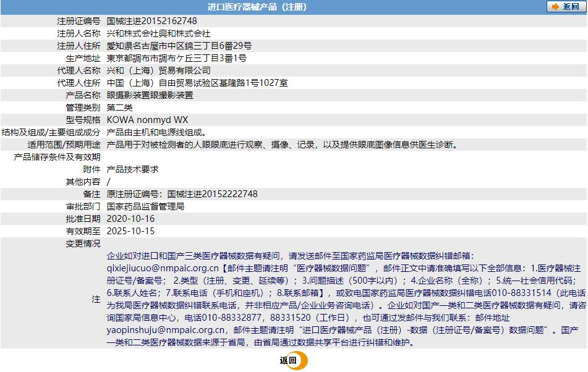The width and height of the screenshot is (588, 372).
Task: Select phone number 010-88332877
Action: [232, 318]
